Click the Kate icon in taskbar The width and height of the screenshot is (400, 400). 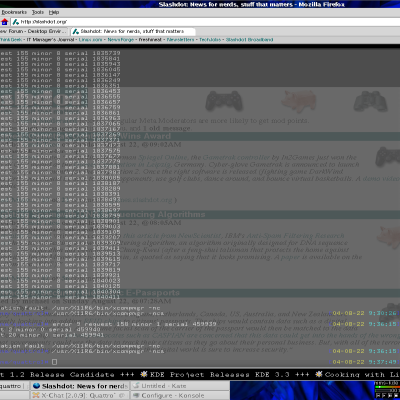[x=136, y=386]
